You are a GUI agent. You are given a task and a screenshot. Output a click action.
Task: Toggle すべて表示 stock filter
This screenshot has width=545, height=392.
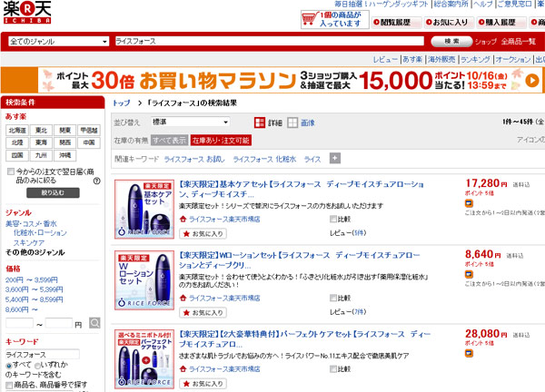point(169,141)
